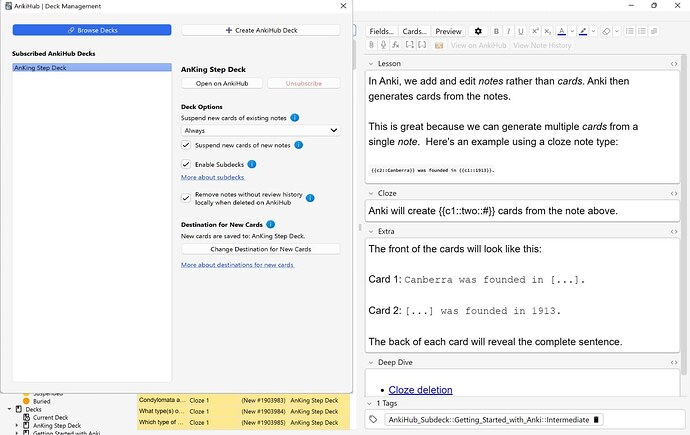Select AnKing Step Deck in subscribed list
The width and height of the screenshot is (690, 435).
92,68
